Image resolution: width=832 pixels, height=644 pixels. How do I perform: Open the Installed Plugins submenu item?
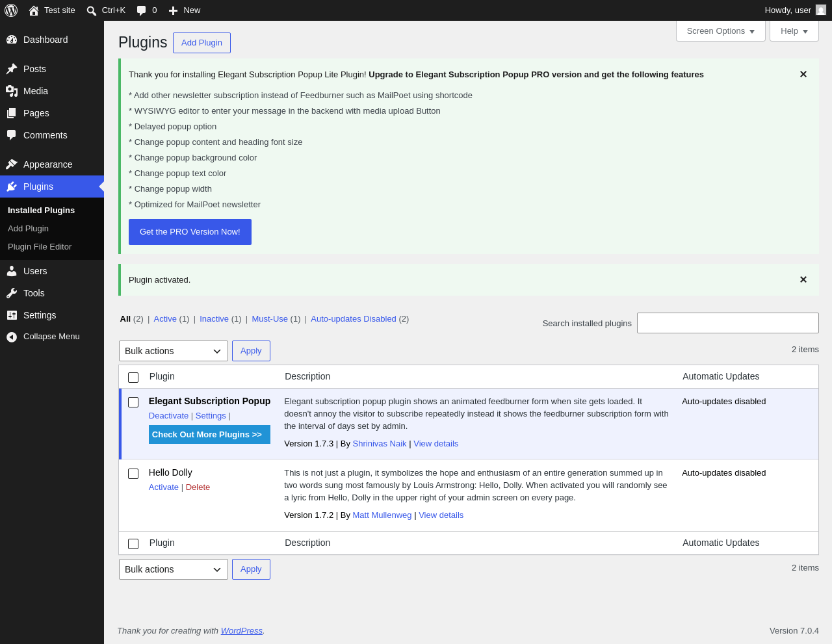pos(42,211)
